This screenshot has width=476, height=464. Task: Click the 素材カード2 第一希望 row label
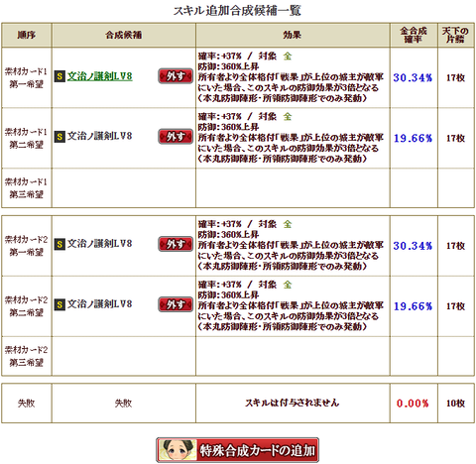point(27,246)
